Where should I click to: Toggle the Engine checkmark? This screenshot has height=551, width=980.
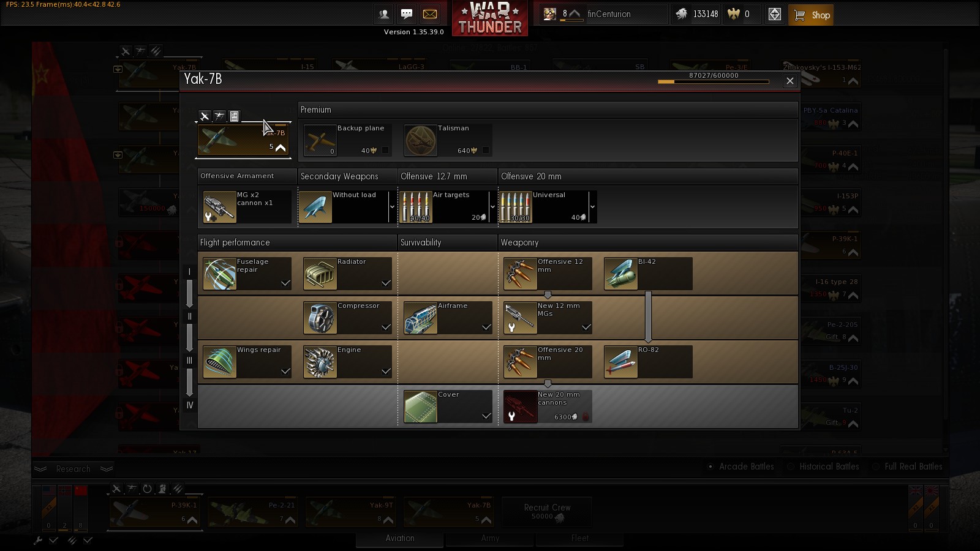click(386, 372)
